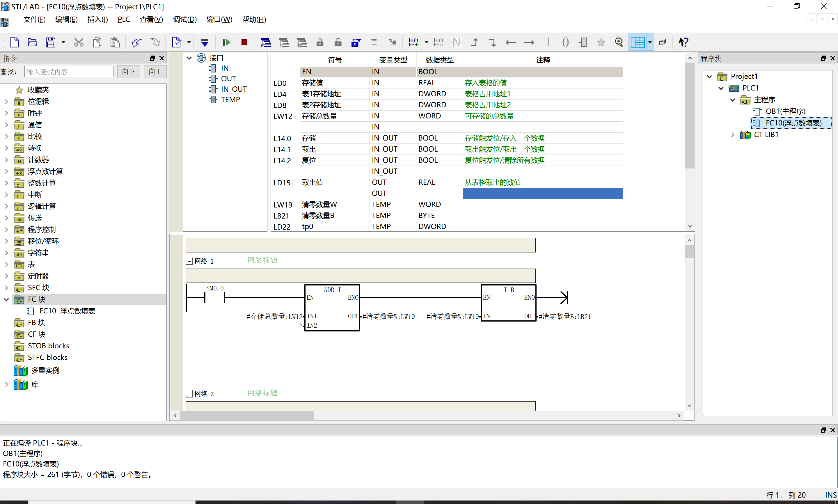Screen dimensions: 838x504
Task: Click the Paste clipboard icon
Action: pyautogui.click(x=115, y=42)
